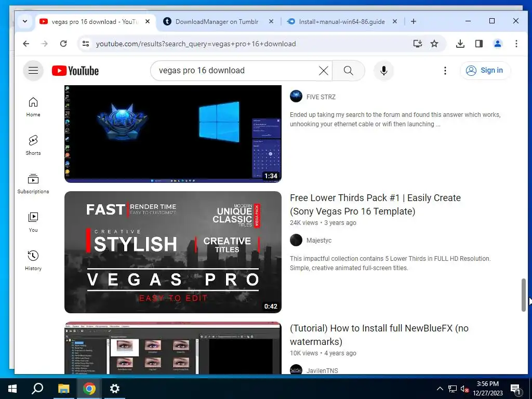Viewport: 532px width, 399px height.
Task: Open History from the sidebar
Action: point(33,261)
